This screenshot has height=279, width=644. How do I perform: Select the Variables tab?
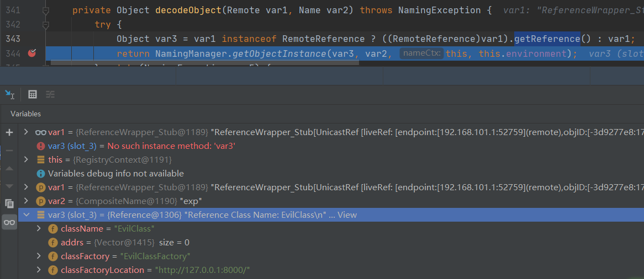click(25, 114)
